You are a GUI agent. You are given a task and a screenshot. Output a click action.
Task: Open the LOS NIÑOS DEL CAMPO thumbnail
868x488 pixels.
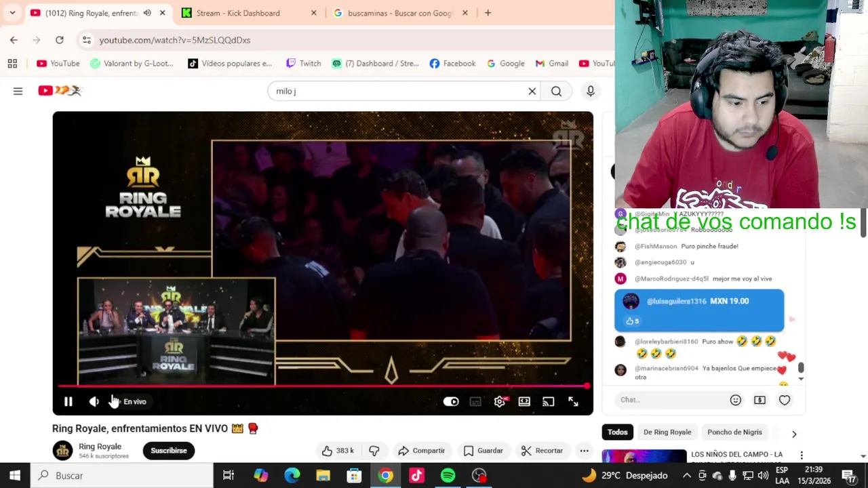pos(644,456)
